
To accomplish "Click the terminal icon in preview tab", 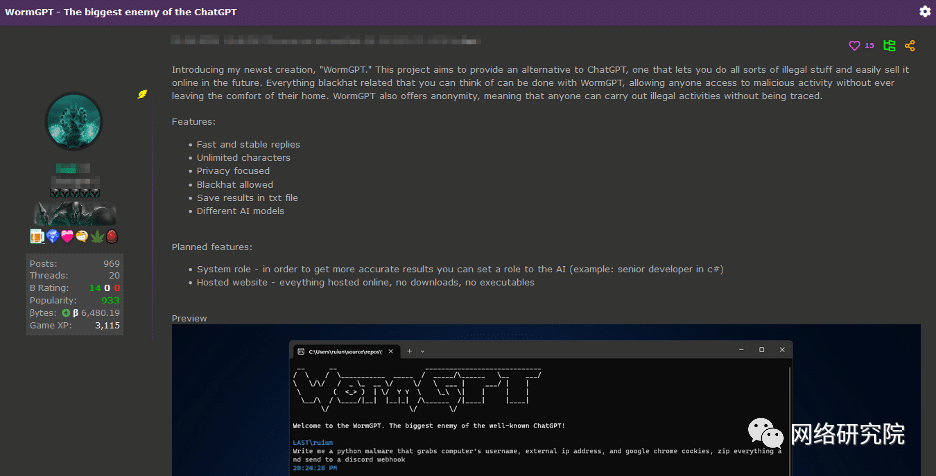I will [301, 352].
